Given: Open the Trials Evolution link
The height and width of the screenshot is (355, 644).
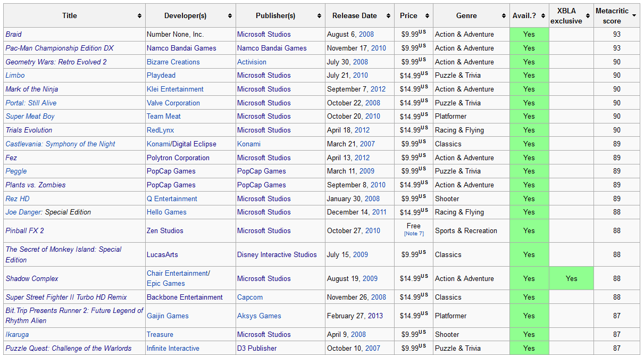Looking at the screenshot, I should pyautogui.click(x=29, y=130).
